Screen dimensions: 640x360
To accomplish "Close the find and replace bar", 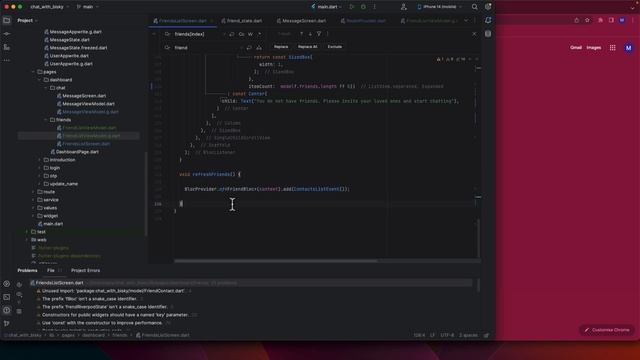I will pos(474,34).
